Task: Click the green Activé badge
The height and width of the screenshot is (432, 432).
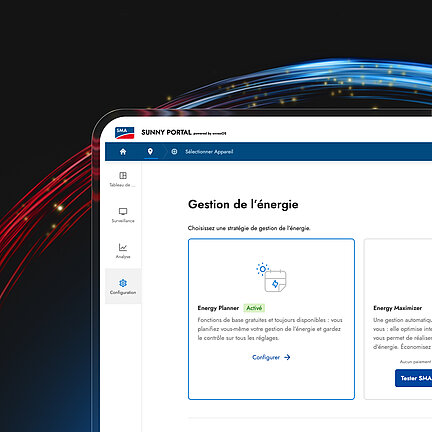Action: [x=254, y=308]
